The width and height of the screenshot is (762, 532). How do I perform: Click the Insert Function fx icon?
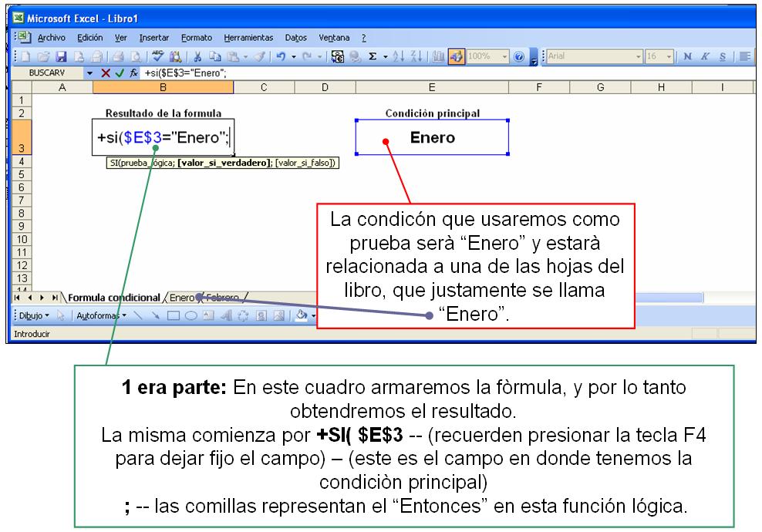133,72
